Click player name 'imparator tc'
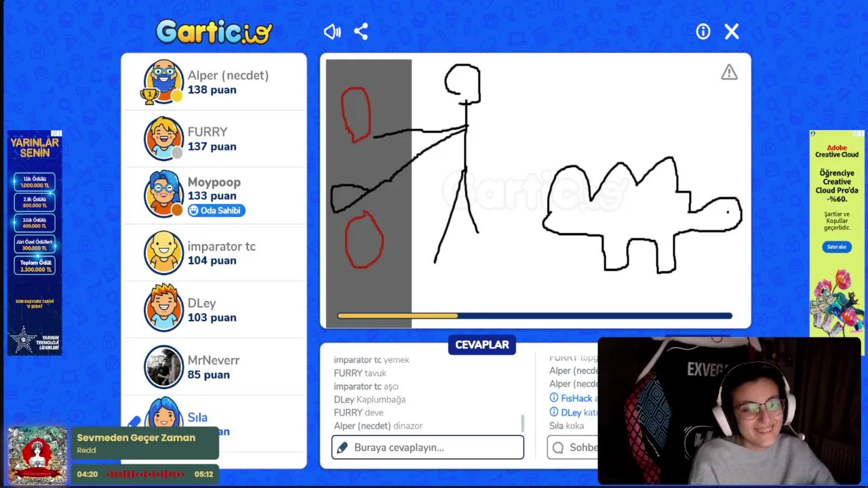This screenshot has width=868, height=488. pos(222,246)
